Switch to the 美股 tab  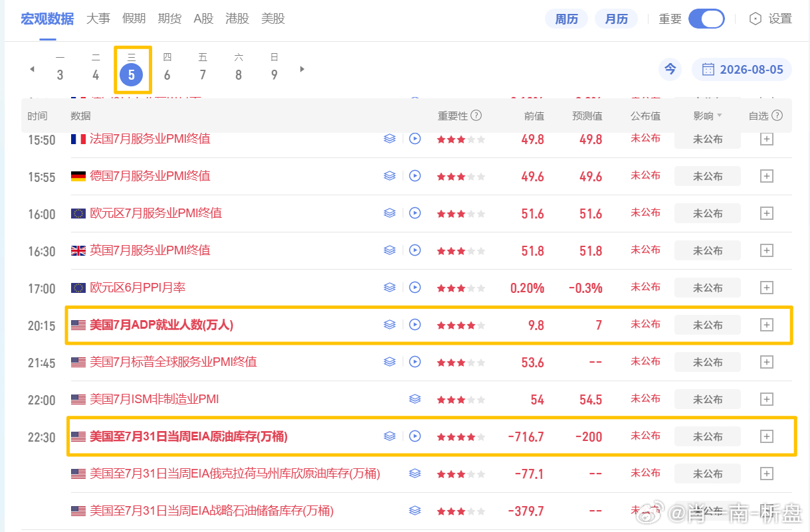(273, 19)
